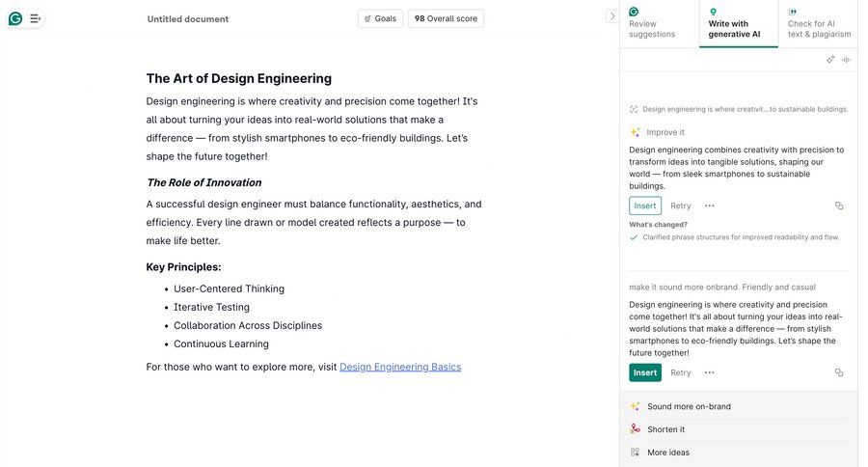Click the Key Principles: heading
The height and width of the screenshot is (467, 868).
pos(183,267)
